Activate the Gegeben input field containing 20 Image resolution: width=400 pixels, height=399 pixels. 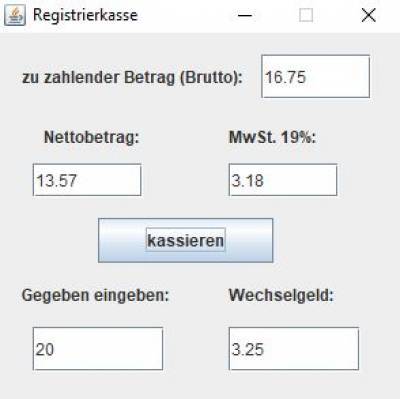98,349
